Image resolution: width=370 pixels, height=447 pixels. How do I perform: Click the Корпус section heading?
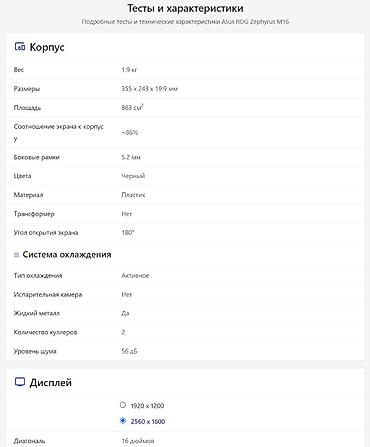47,47
